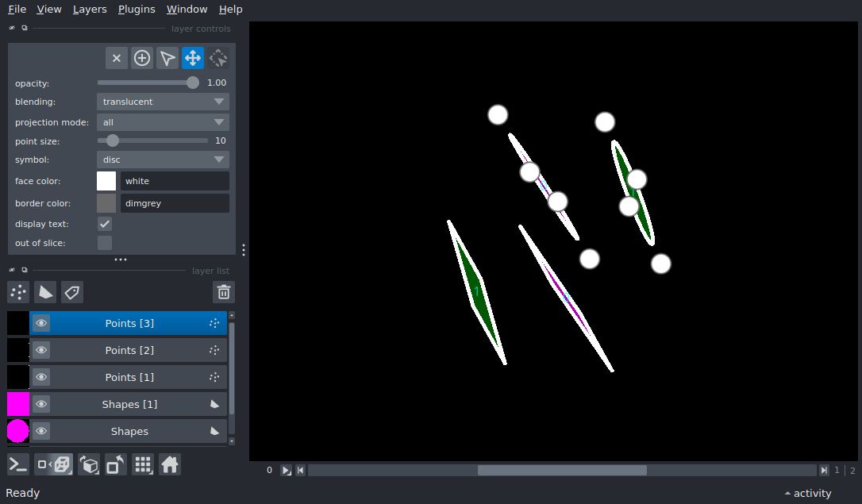This screenshot has height=504, width=862.
Task: Switch to pan/zoom mode
Action: [x=193, y=58]
